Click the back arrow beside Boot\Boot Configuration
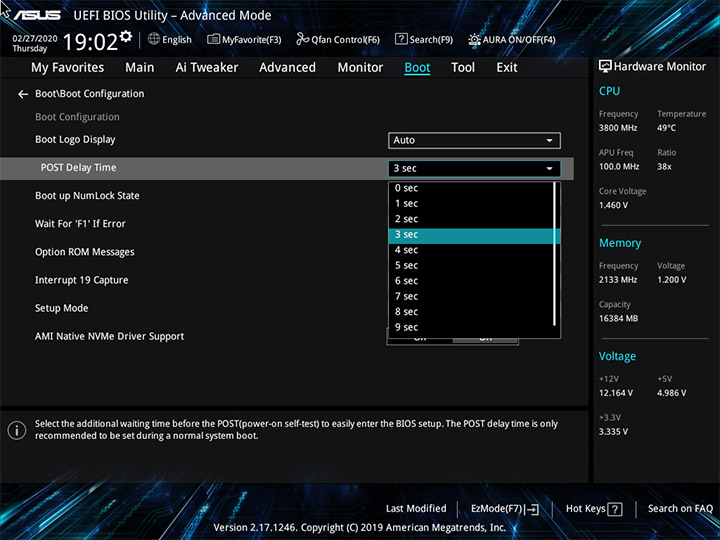The width and height of the screenshot is (720, 540). pos(23,94)
